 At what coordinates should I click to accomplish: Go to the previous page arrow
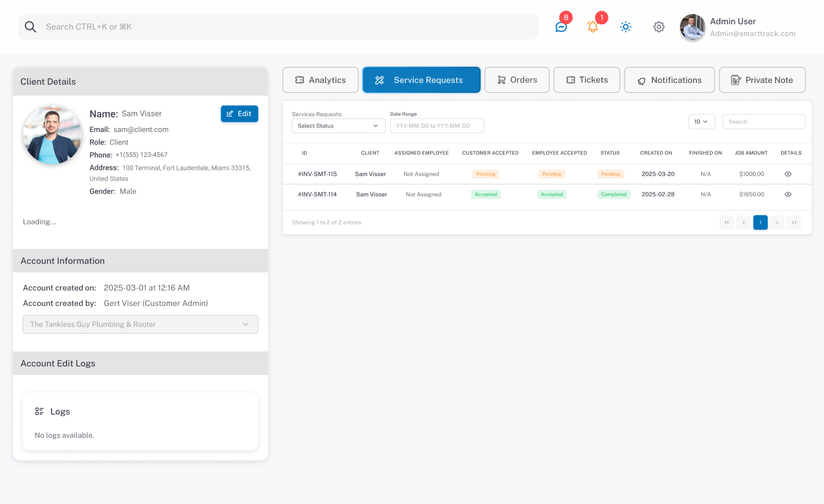[744, 222]
